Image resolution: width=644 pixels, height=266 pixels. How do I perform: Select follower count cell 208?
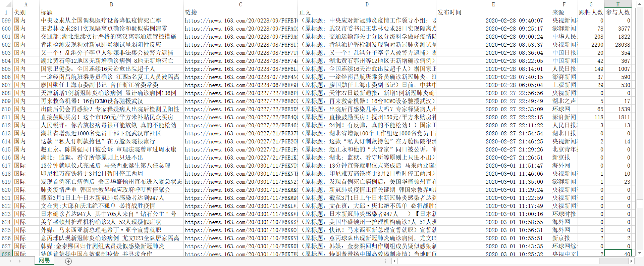coord(591,37)
